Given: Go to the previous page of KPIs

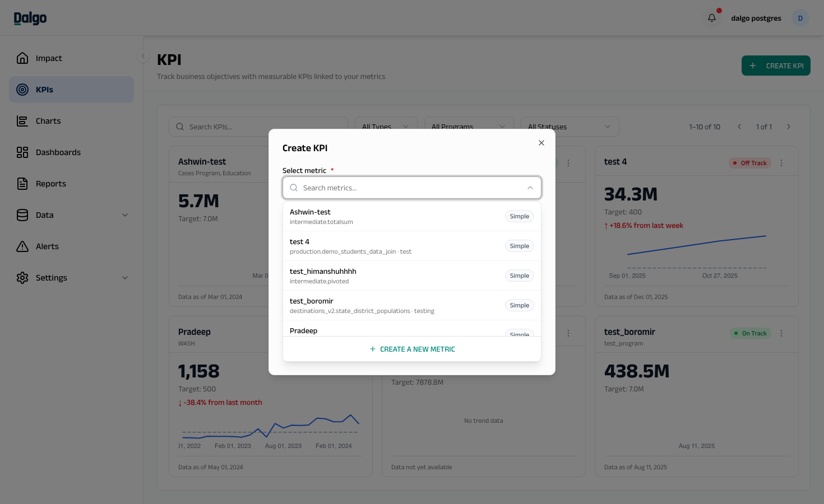Looking at the screenshot, I should (739, 127).
